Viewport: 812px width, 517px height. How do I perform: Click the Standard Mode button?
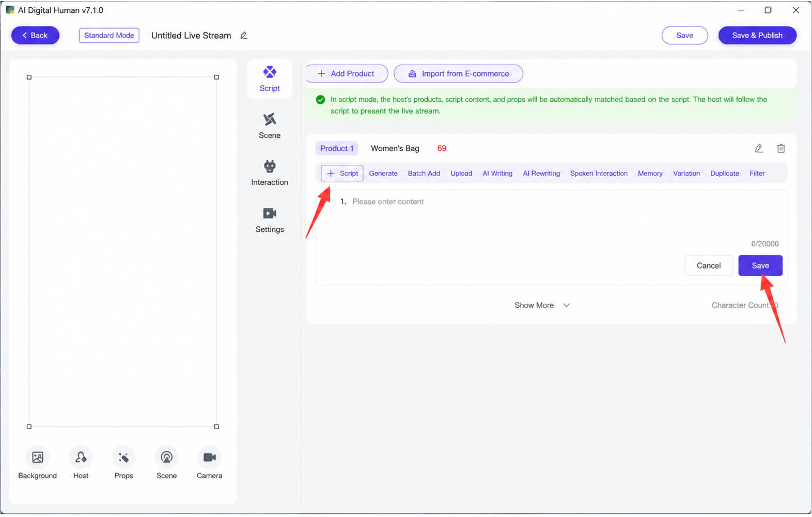[x=109, y=36]
